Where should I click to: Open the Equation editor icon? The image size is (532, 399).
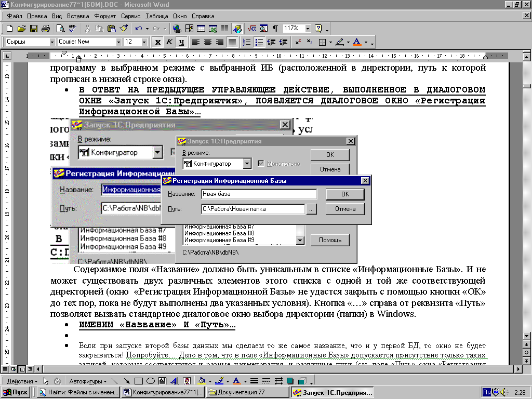click(252, 29)
